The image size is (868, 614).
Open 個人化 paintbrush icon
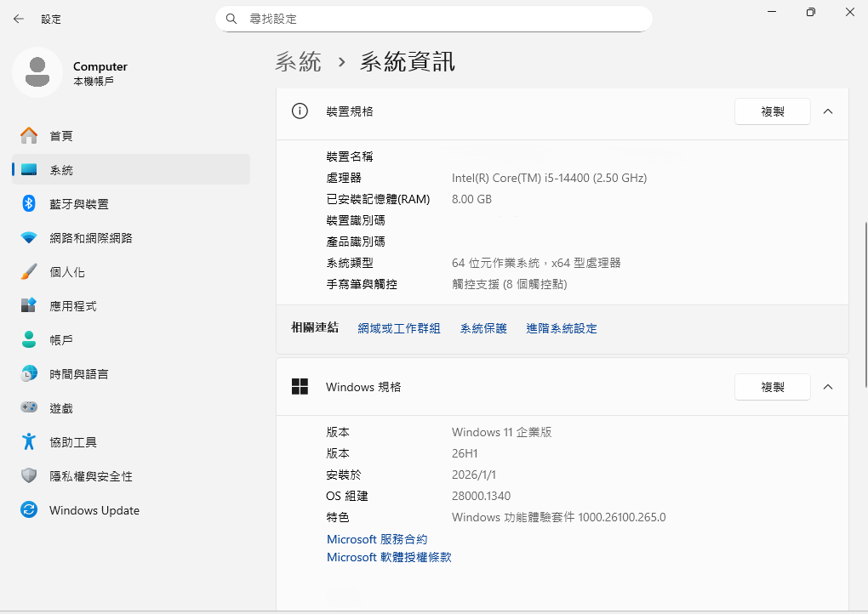click(29, 272)
